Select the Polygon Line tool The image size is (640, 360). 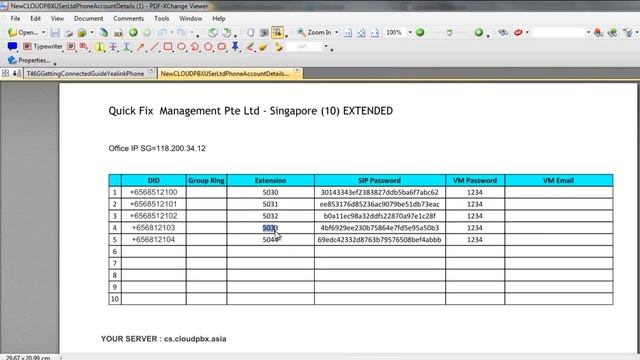195,47
